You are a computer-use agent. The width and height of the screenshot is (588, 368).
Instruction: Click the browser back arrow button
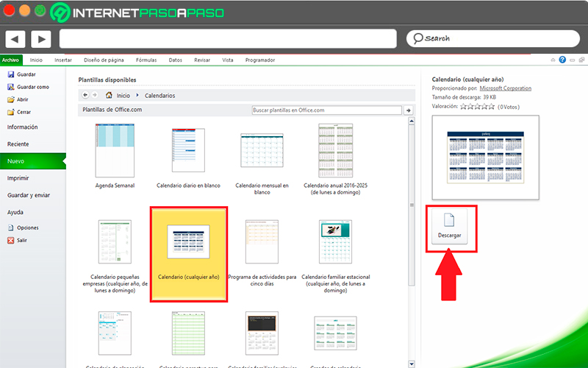[15, 39]
